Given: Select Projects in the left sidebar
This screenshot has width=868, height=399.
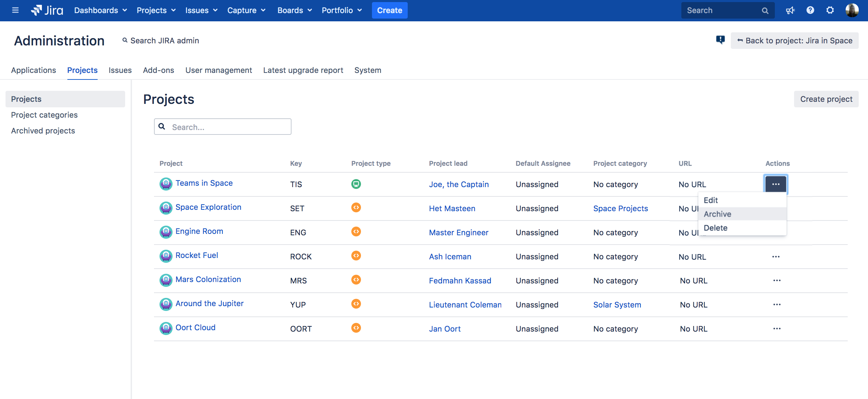Looking at the screenshot, I should coord(65,99).
